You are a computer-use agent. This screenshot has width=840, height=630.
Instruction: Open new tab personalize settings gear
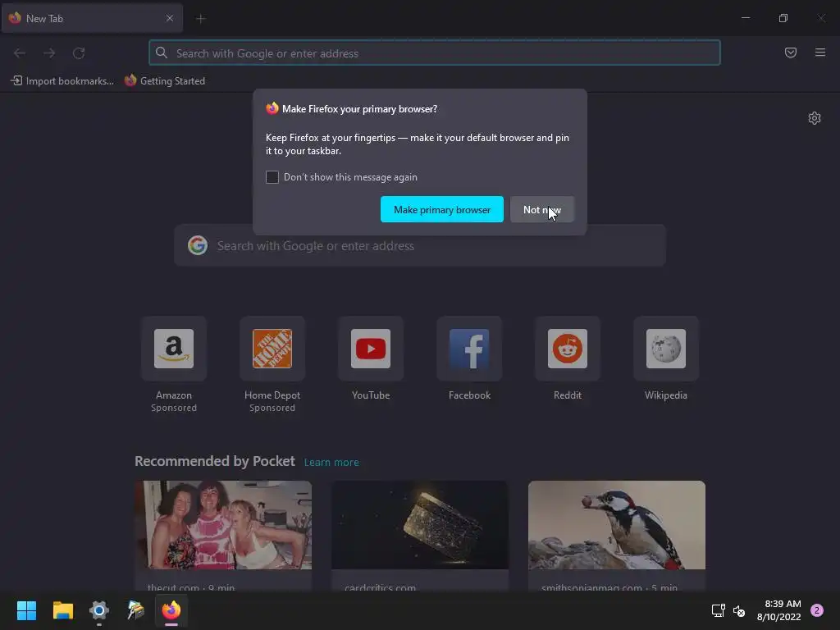(x=815, y=118)
